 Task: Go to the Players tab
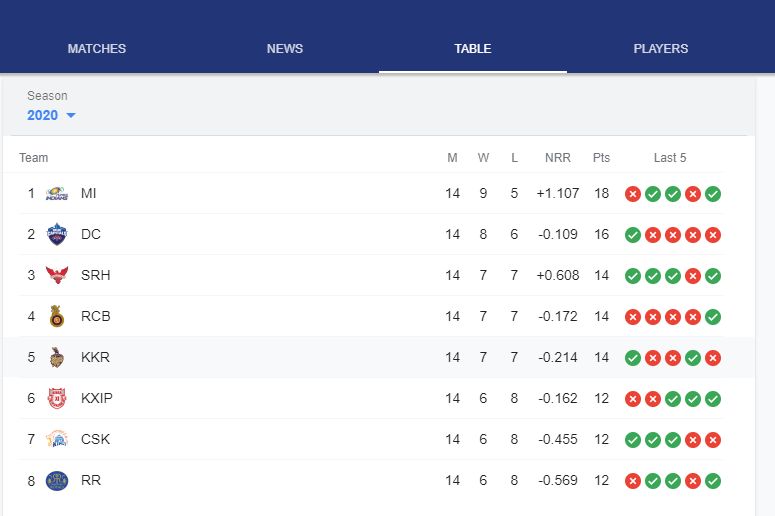[x=661, y=48]
